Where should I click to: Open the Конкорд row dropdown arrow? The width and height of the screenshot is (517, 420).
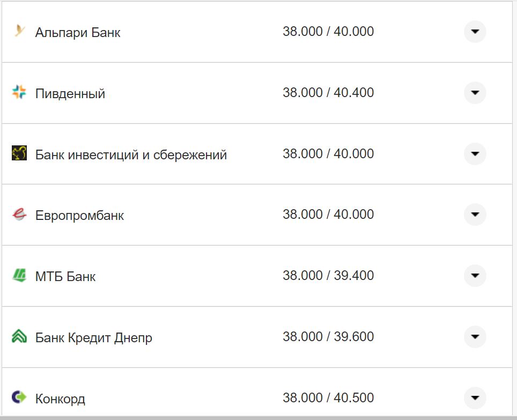click(x=475, y=397)
